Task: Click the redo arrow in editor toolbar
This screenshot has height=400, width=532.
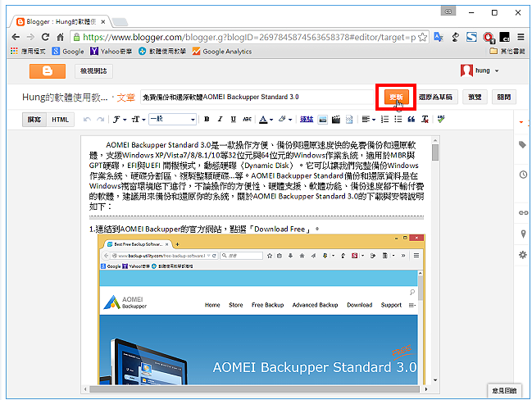Action: (101, 120)
